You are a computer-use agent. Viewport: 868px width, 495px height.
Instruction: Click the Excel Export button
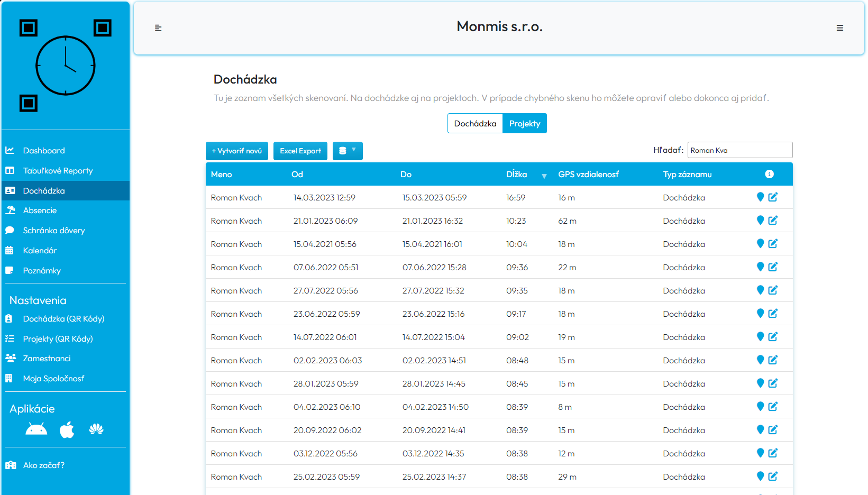pos(300,151)
